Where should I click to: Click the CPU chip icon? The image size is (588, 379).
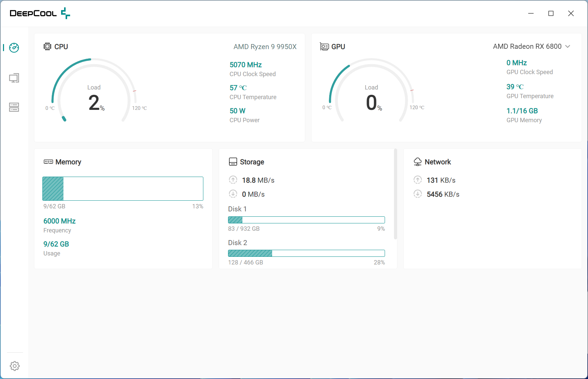[x=47, y=46]
